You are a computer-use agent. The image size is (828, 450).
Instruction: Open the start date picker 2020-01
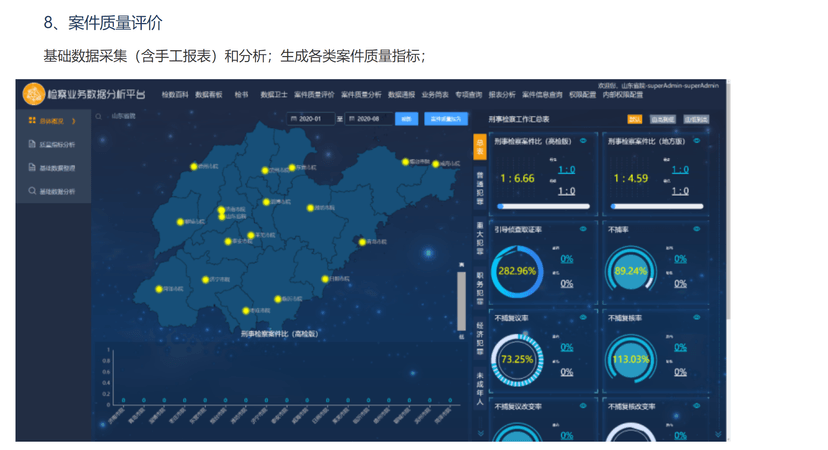point(310,119)
